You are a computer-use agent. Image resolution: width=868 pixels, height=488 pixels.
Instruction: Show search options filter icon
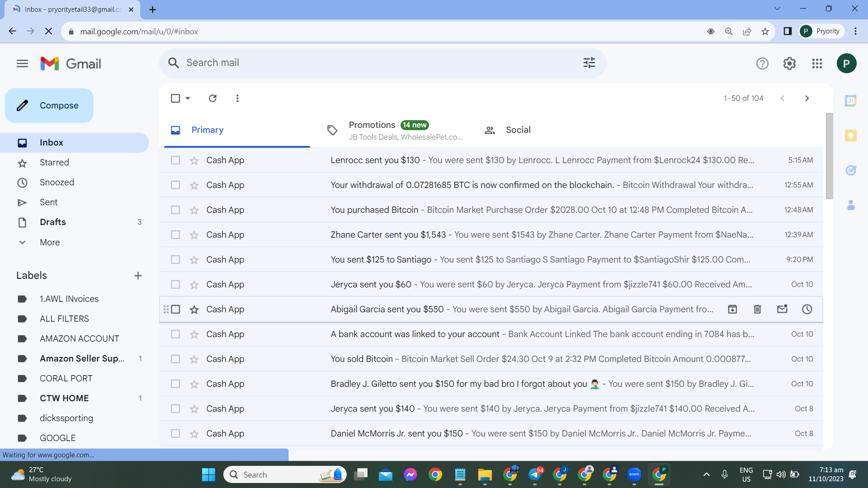coord(589,63)
